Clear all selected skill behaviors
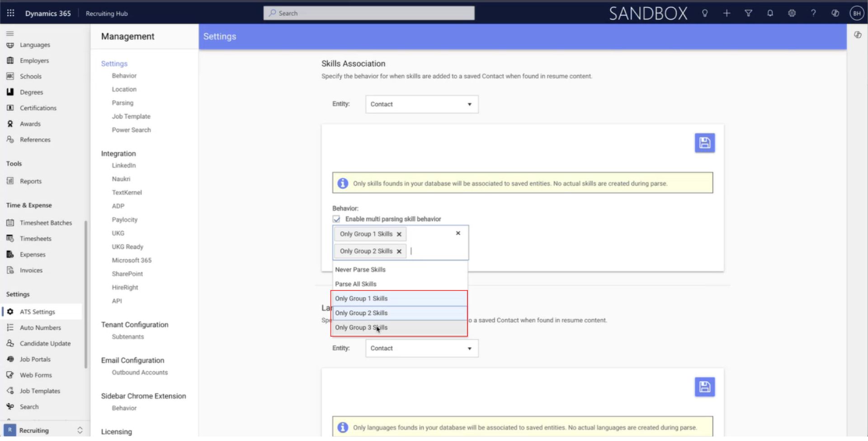868x441 pixels. tap(458, 233)
